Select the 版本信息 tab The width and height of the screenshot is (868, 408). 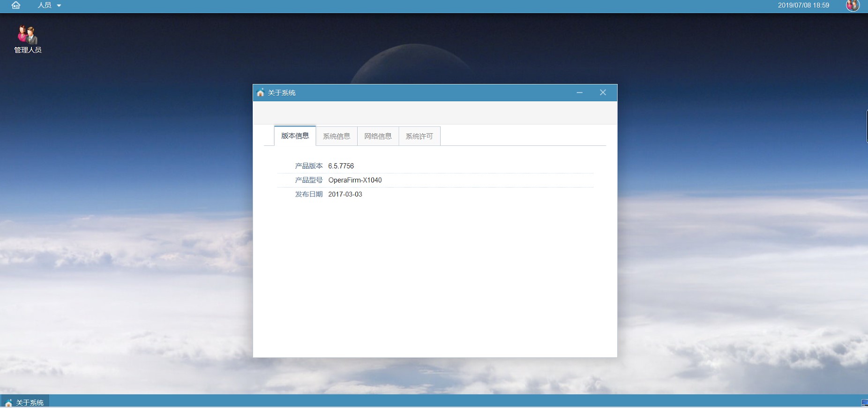click(295, 136)
